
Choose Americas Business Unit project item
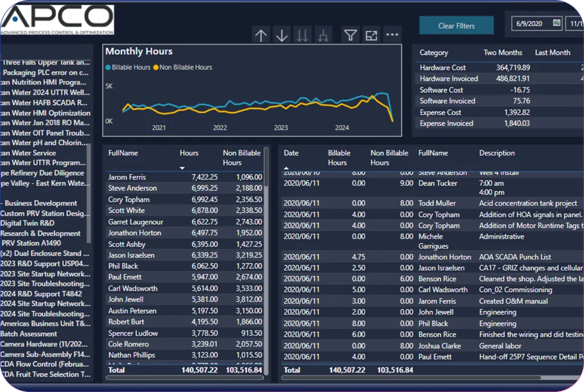(45, 324)
